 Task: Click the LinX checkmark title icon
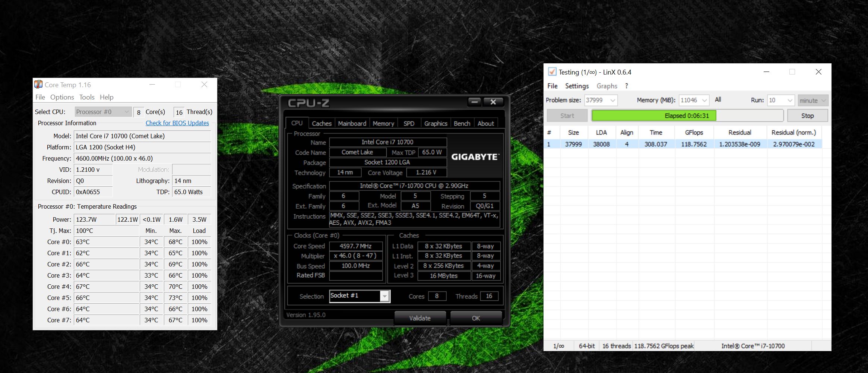coord(552,72)
